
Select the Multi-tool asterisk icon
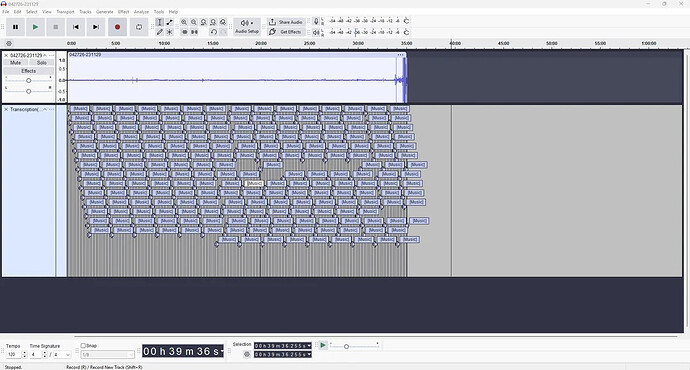click(169, 32)
